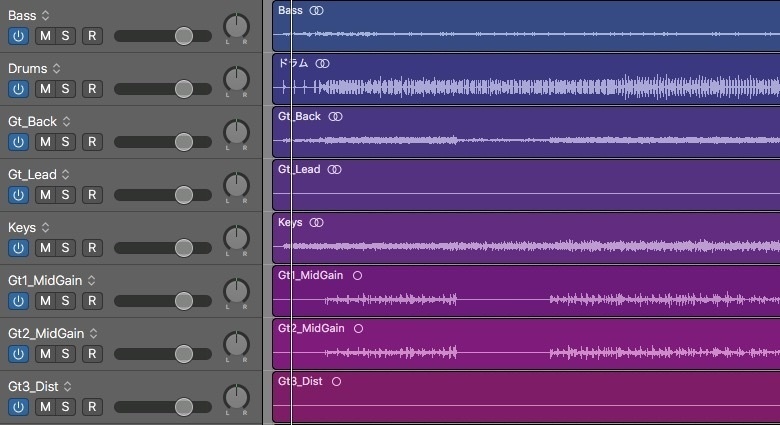Solo the Drums track
This screenshot has width=780, height=425.
pyautogui.click(x=66, y=89)
